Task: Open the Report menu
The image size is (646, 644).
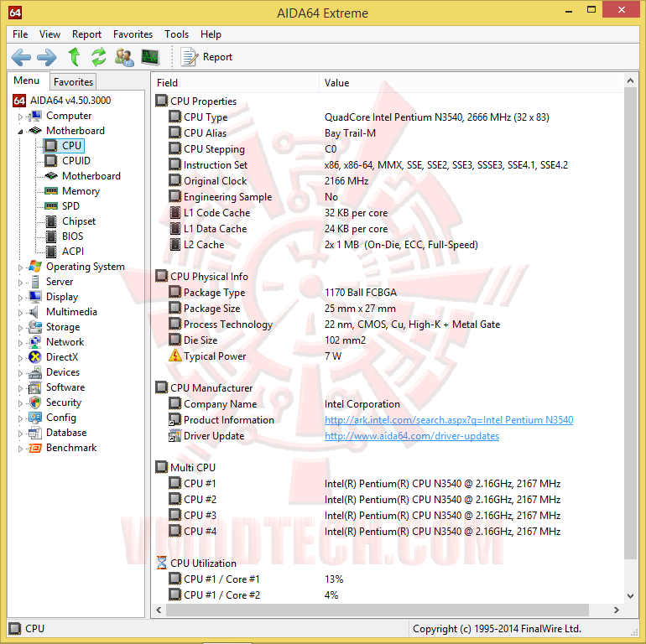Action: point(86,34)
